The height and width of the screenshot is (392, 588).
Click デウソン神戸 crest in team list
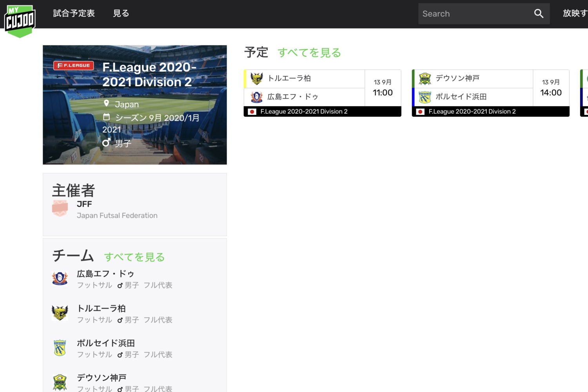[60, 382]
